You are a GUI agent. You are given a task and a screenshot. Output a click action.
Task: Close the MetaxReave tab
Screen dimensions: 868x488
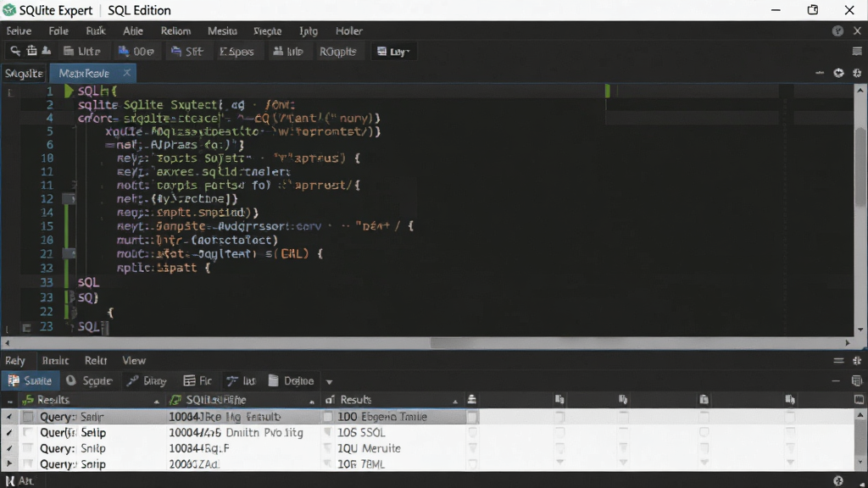pyautogui.click(x=127, y=73)
